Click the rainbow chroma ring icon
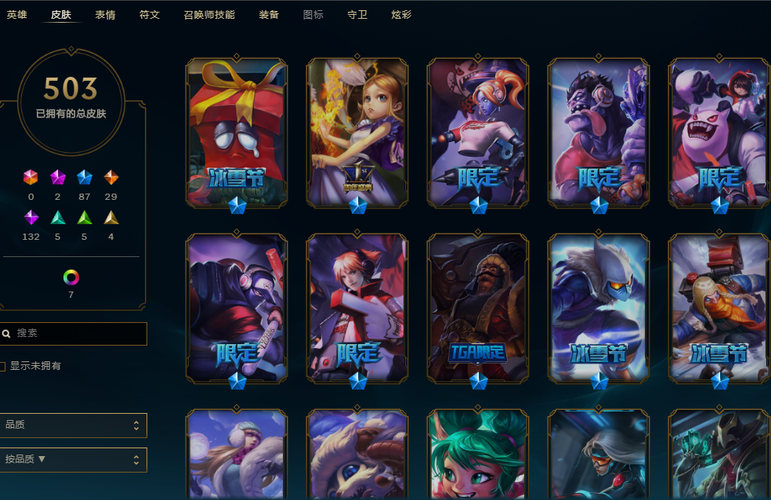 pos(71,277)
